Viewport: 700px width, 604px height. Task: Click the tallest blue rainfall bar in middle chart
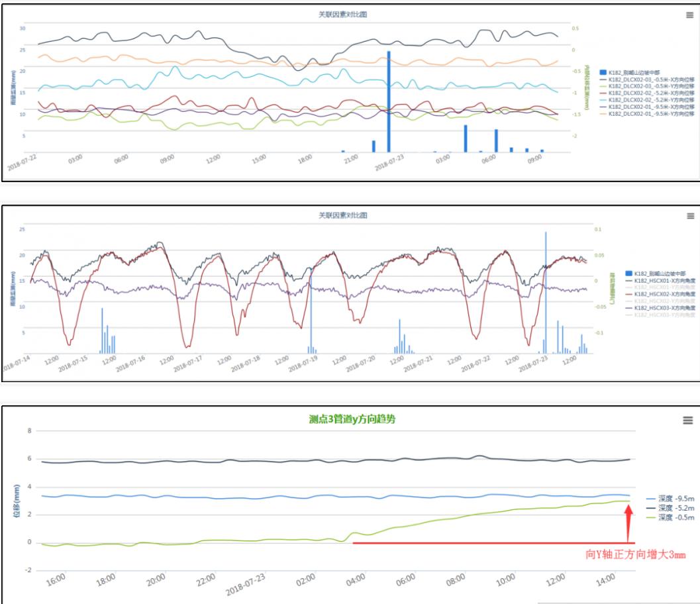(546, 293)
